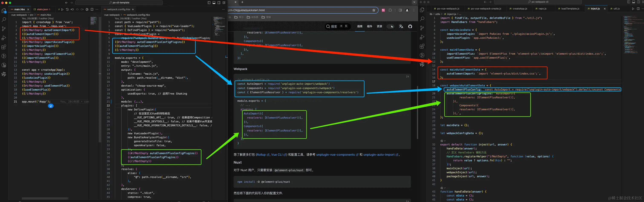Open unplugin-vue-components link
Image resolution: width=644 pixels, height=202 pixels.
(337, 155)
